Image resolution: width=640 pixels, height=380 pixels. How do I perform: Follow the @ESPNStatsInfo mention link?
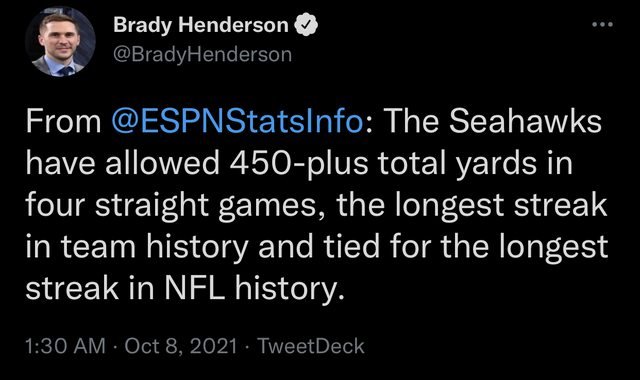pos(237,121)
